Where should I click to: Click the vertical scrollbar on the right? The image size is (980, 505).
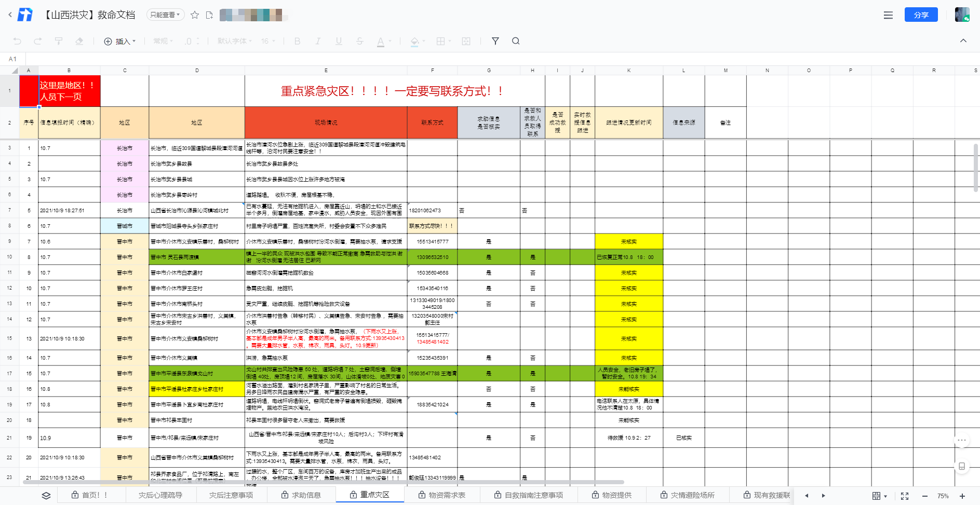point(976,167)
